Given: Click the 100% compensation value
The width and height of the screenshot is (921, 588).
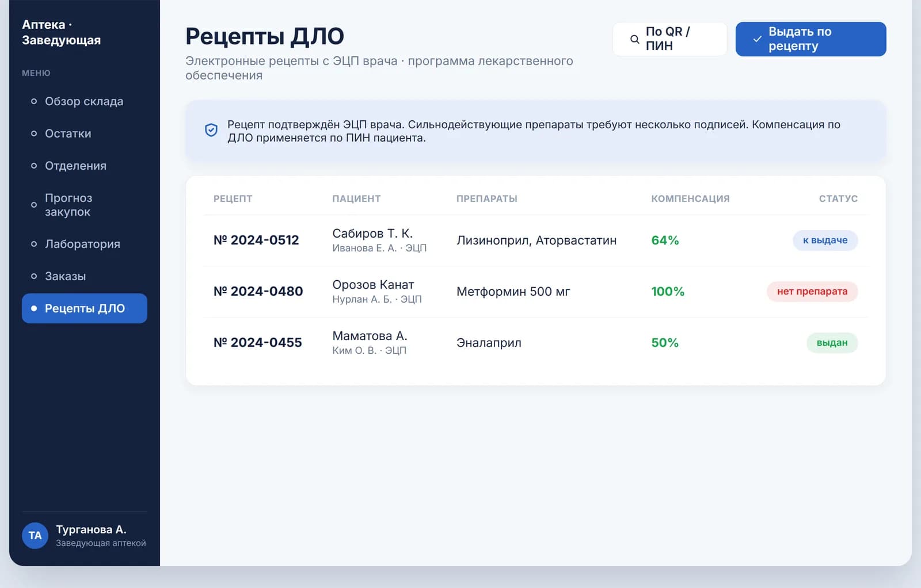Looking at the screenshot, I should point(668,292).
